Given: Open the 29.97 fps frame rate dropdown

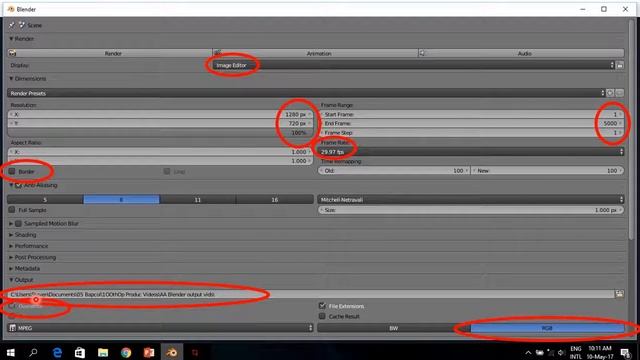Looking at the screenshot, I should click(x=471, y=152).
